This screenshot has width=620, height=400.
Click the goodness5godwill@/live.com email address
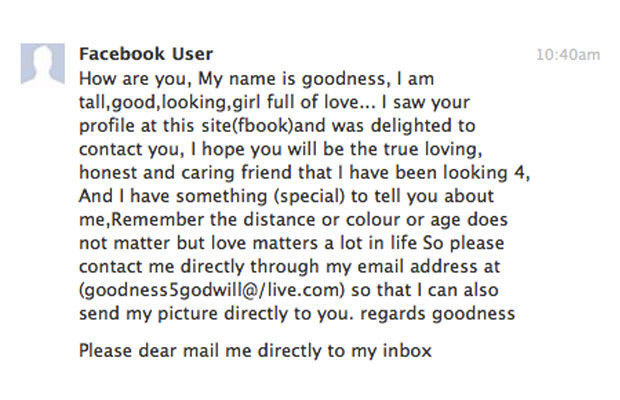[212, 290]
